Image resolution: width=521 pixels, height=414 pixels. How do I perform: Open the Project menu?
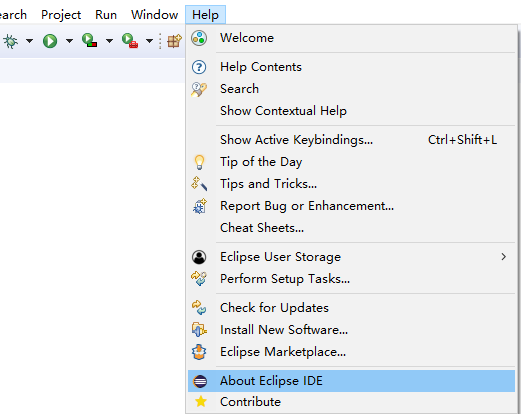61,15
